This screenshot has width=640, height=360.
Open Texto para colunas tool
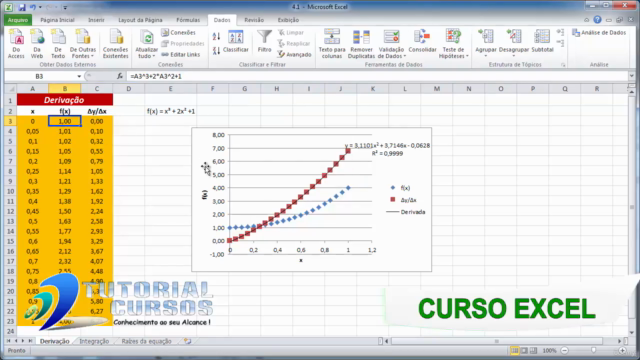coord(331,44)
